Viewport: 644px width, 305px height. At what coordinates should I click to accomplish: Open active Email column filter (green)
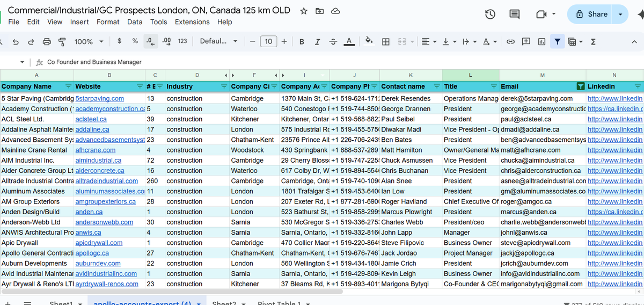(580, 86)
